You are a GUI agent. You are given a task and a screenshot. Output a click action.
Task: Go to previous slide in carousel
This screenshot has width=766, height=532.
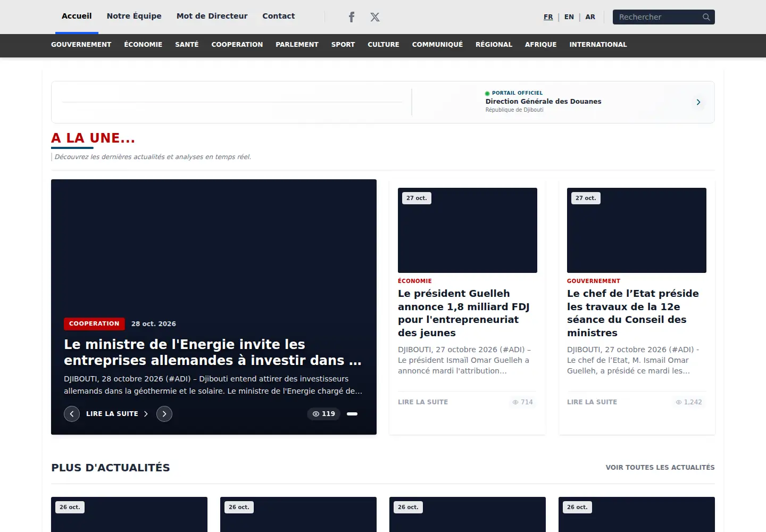[x=72, y=414]
